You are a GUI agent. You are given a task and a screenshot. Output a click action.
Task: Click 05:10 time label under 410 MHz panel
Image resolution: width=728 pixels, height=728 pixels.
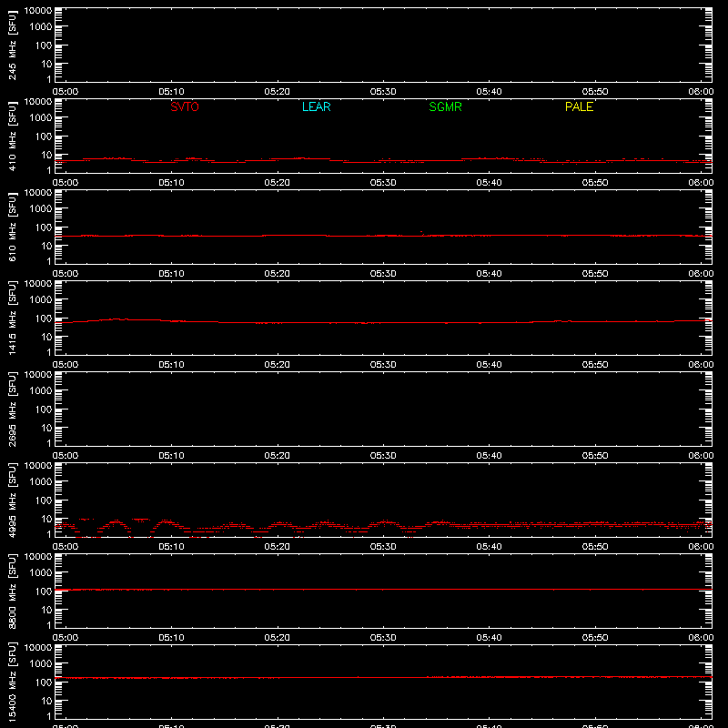pos(171,183)
